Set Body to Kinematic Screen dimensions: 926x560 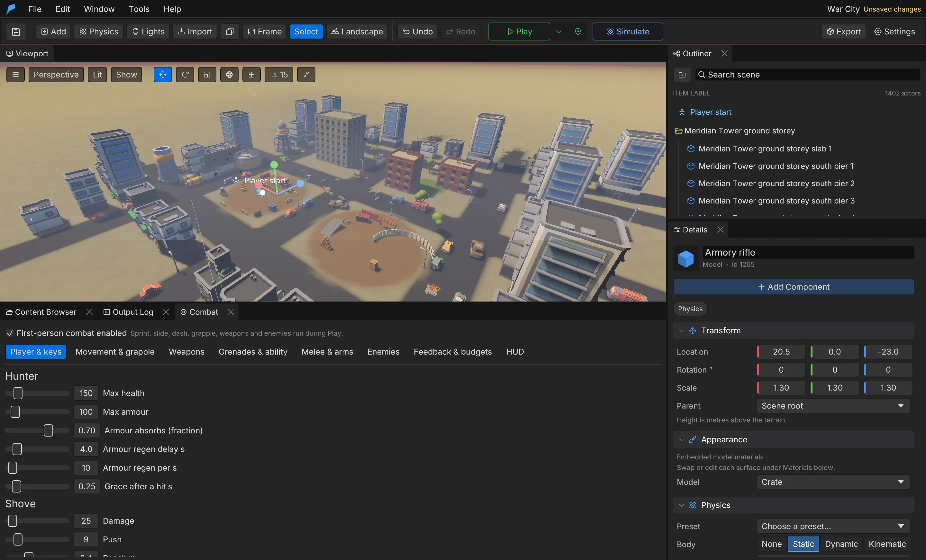pyautogui.click(x=887, y=544)
